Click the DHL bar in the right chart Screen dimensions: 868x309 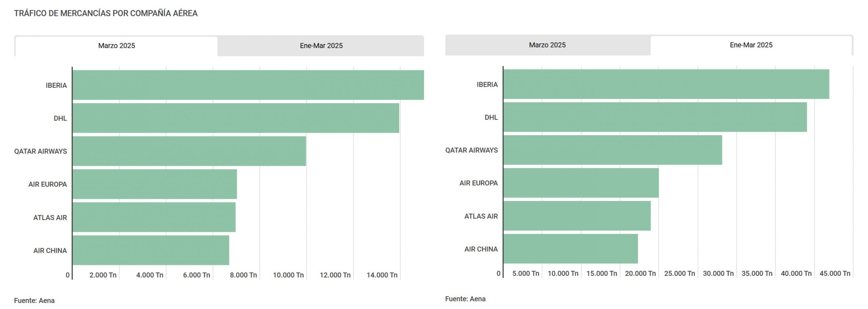click(655, 117)
